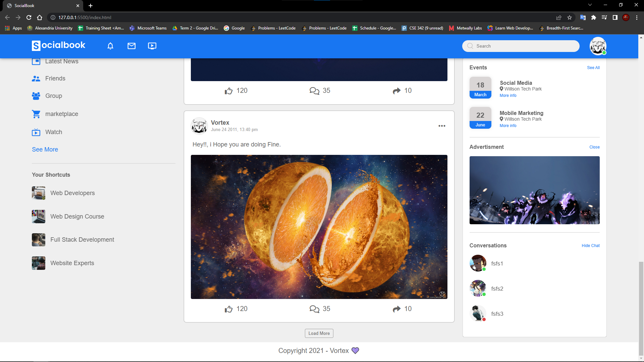
Task: Select the Friends icon in the sidebar
Action: coord(36,78)
